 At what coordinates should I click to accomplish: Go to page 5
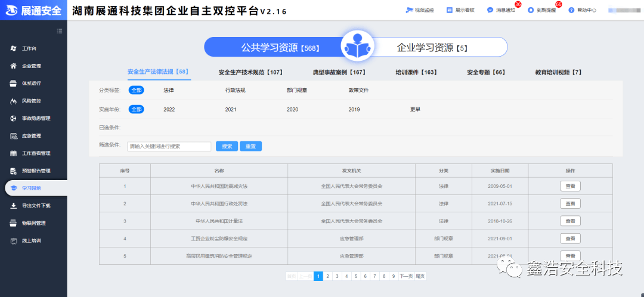coord(355,277)
